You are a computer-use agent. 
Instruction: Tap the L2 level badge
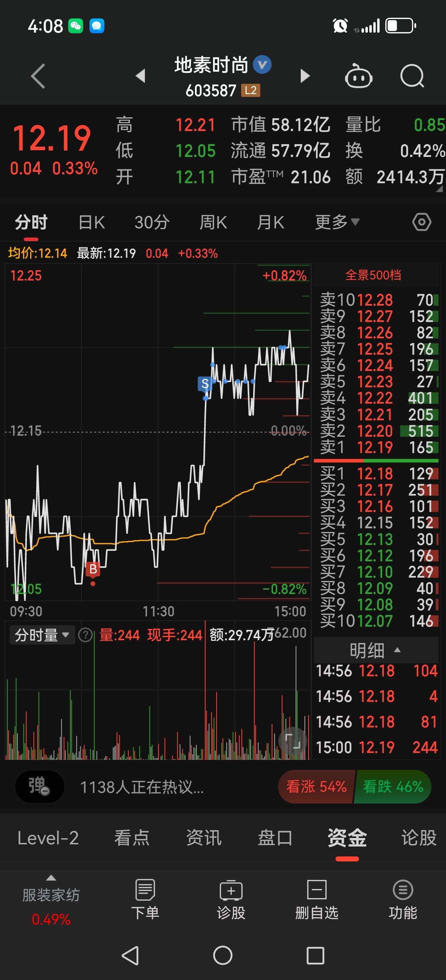click(x=250, y=90)
